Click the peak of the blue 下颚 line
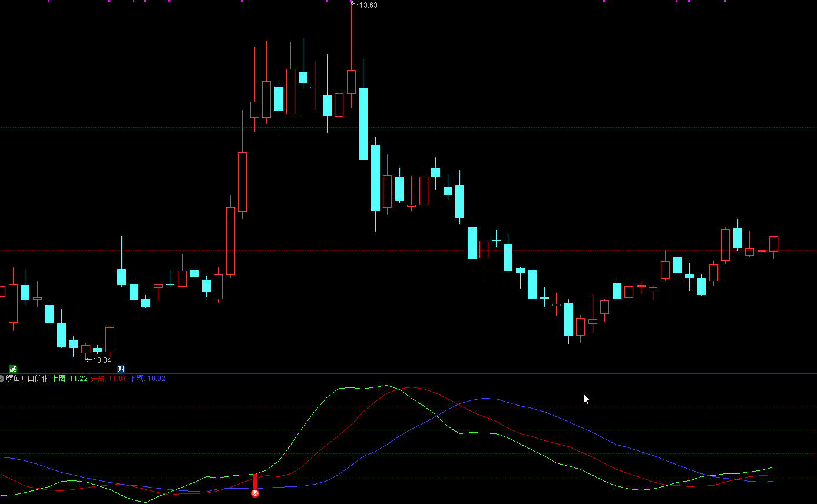Image resolution: width=817 pixels, height=504 pixels. [487, 399]
